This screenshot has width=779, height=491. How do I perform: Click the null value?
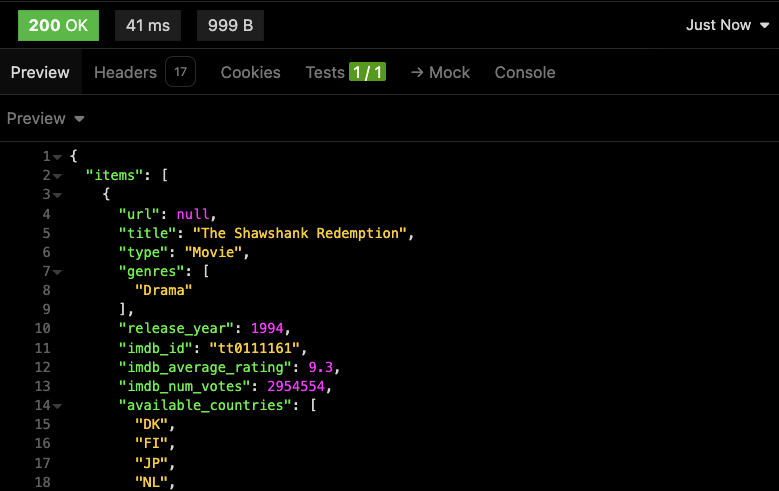coord(193,214)
